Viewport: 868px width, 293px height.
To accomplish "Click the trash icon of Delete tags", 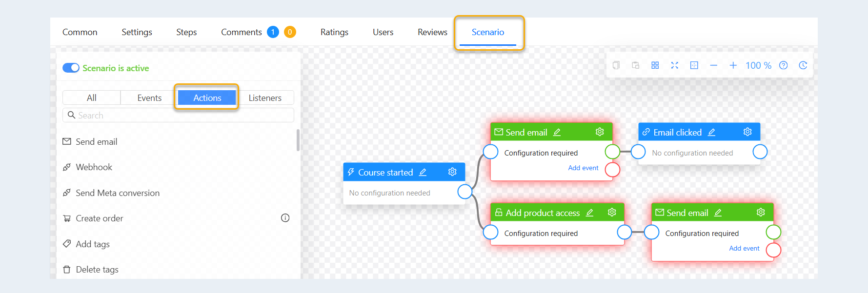I will click(x=67, y=269).
